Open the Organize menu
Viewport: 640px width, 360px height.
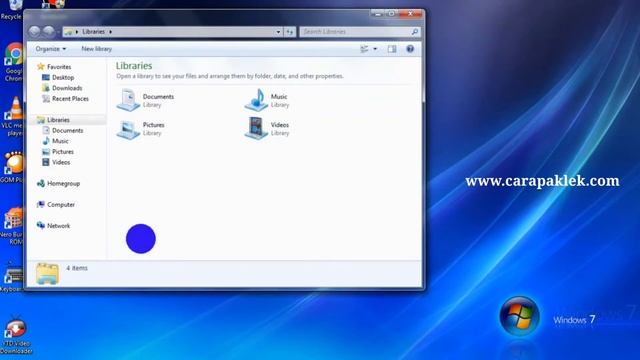(51, 49)
